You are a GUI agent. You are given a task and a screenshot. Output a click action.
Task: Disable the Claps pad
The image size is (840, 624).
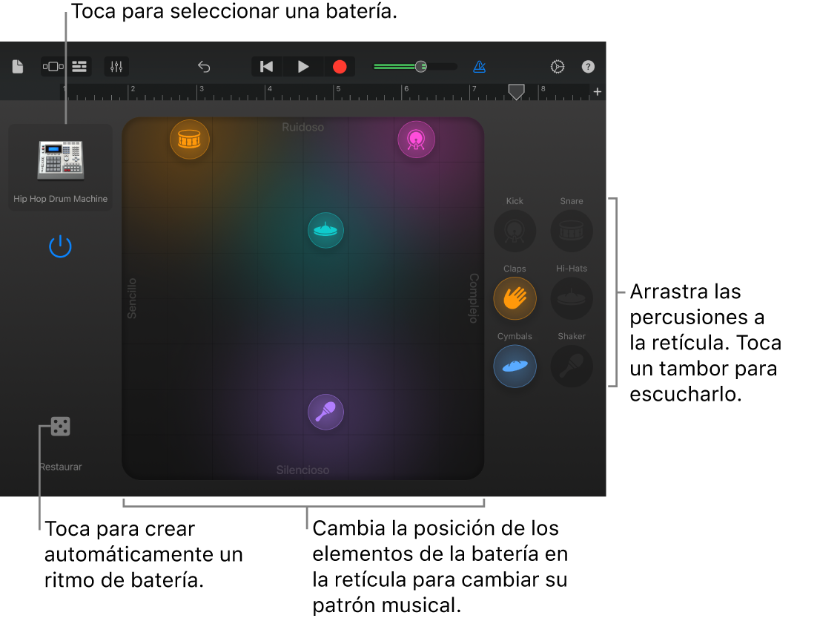click(x=515, y=298)
